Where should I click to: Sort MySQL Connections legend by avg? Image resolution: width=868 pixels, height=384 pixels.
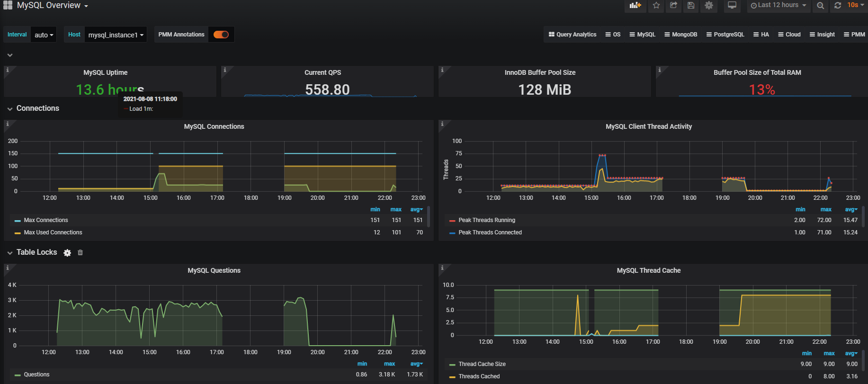(x=416, y=209)
